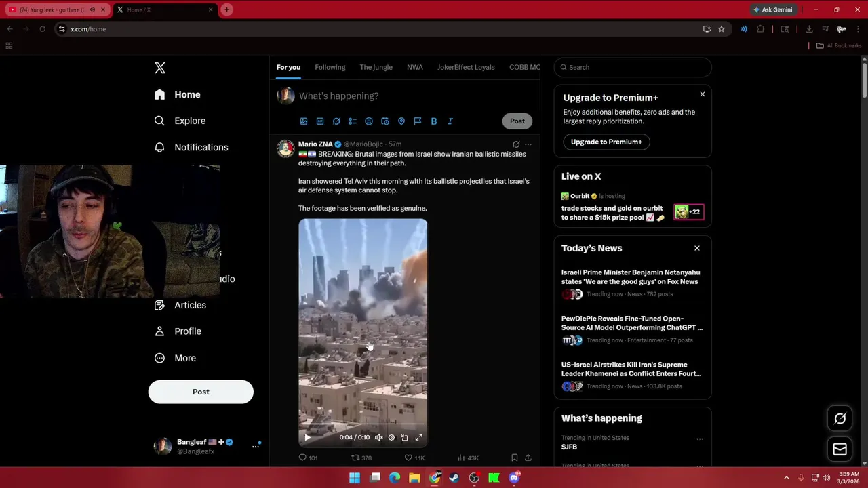Repost the Mario ZNA tweet
The height and width of the screenshot is (488, 868).
(x=361, y=458)
